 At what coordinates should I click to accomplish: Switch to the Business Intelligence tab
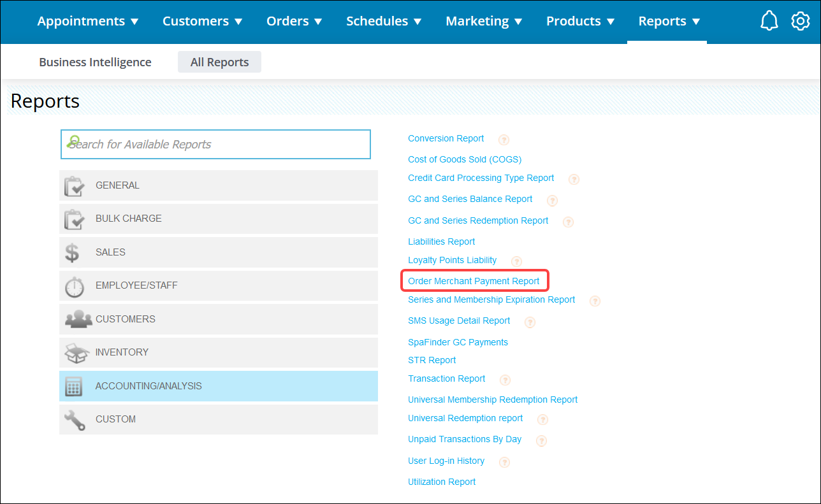95,62
